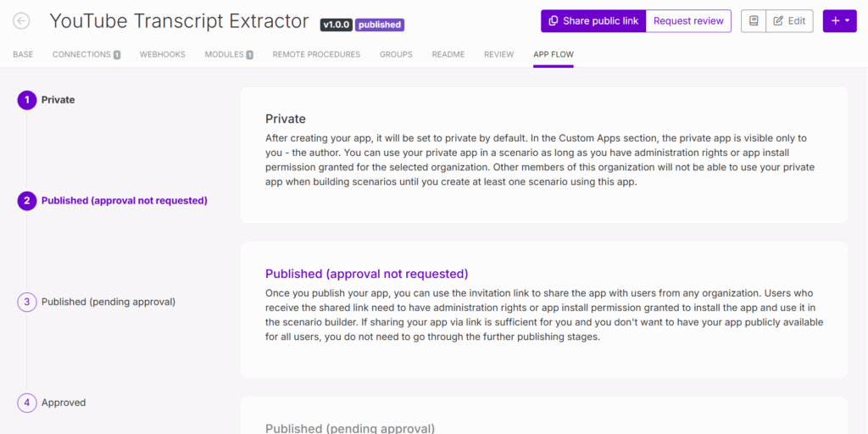Select the APP FLOW tab

554,54
